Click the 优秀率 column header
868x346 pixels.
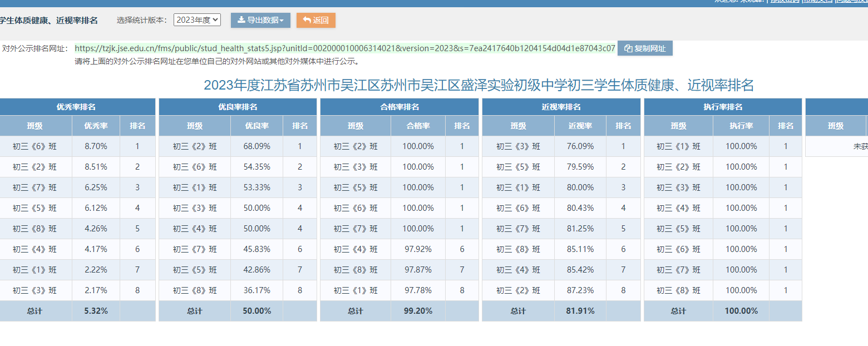96,126
